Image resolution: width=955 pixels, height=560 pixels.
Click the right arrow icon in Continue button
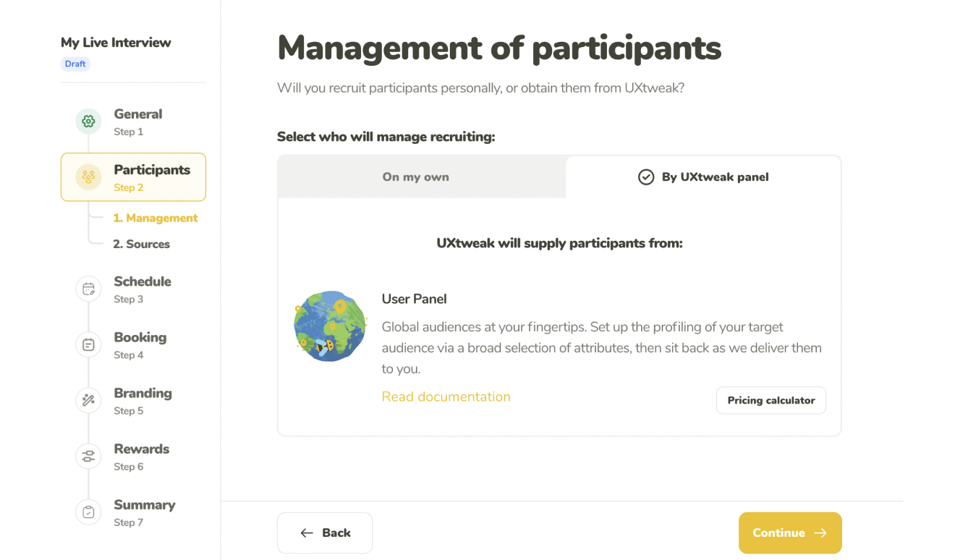tap(820, 533)
